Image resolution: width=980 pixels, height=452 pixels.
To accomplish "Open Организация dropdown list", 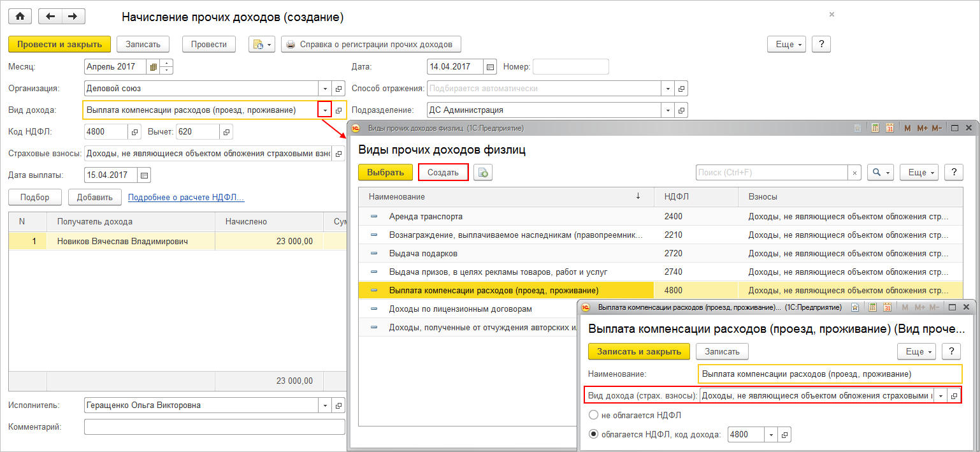I will [325, 89].
